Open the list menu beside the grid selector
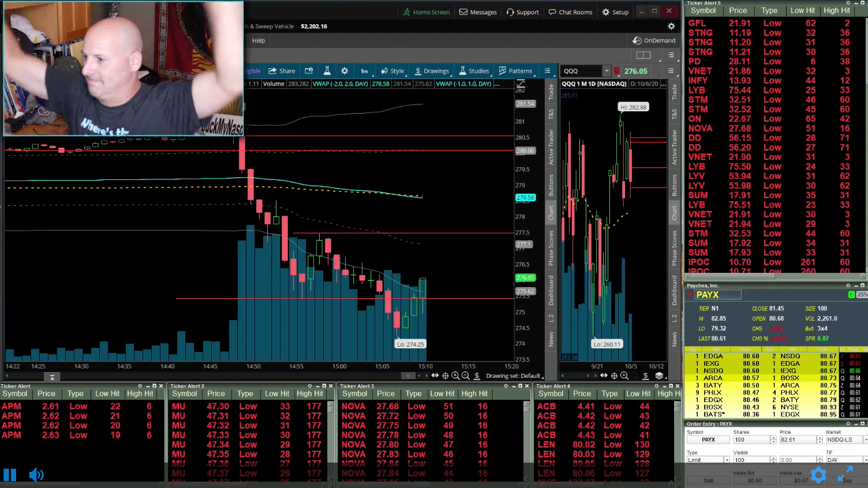868x488 pixels. [x=671, y=55]
